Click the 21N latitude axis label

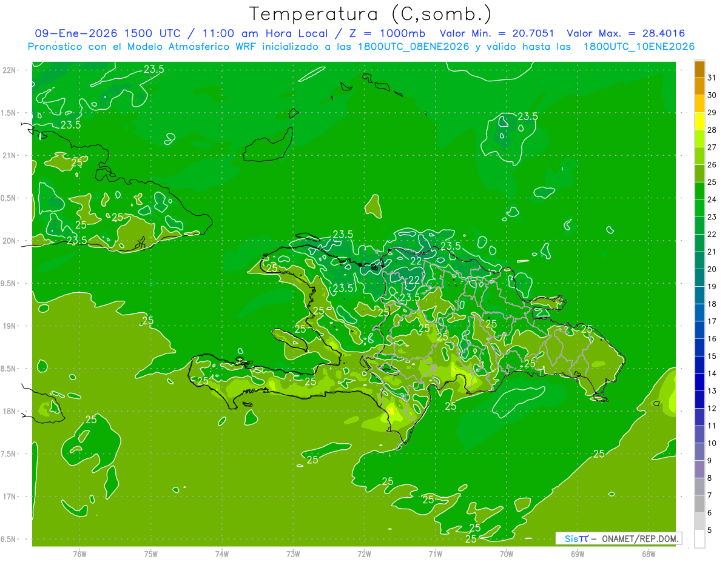[9, 155]
